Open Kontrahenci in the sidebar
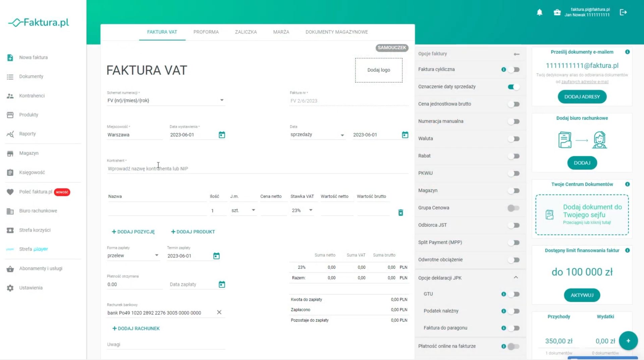Screen dimensions: 644x360 click(x=32, y=96)
